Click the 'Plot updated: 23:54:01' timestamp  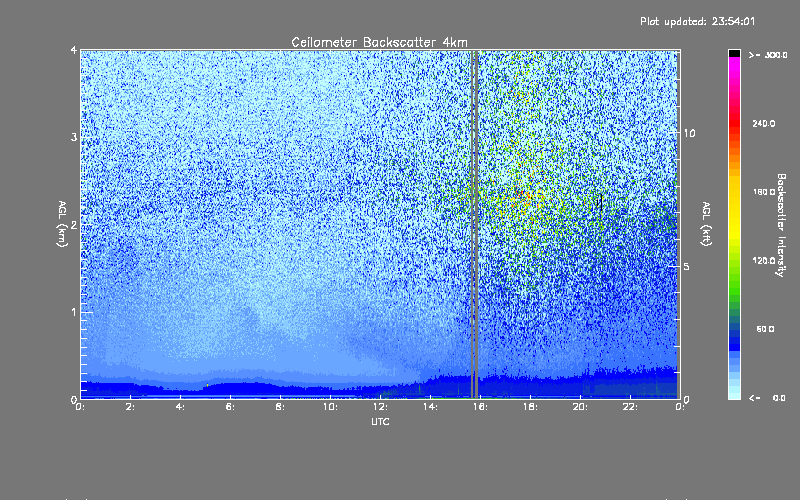point(697,21)
